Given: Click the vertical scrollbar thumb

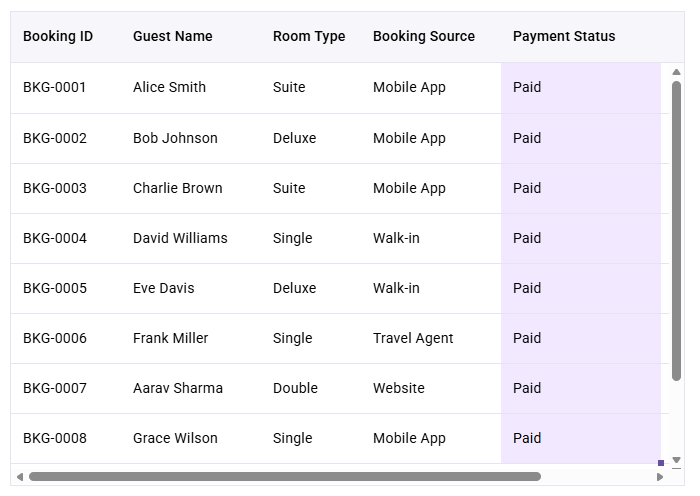Looking at the screenshot, I should (x=676, y=231).
